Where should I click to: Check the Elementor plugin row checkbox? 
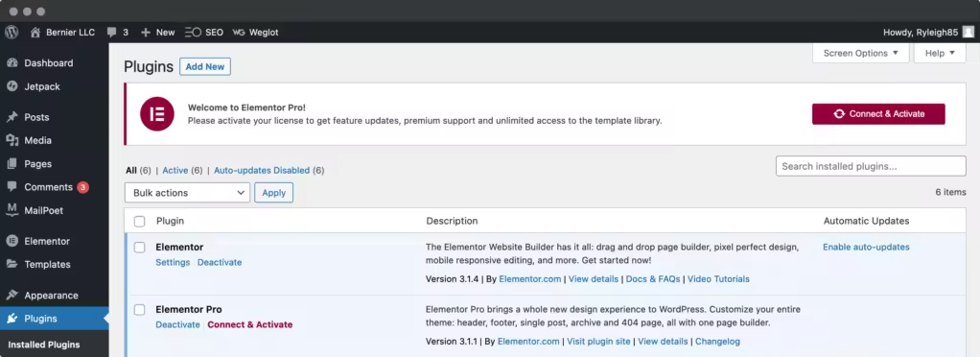click(139, 248)
